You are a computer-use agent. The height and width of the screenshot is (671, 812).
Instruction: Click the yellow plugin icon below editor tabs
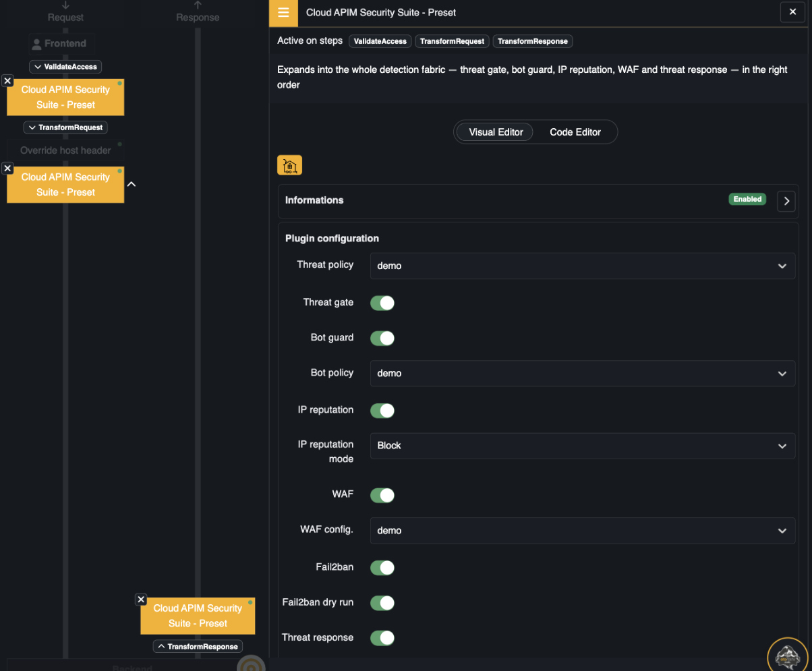point(289,165)
